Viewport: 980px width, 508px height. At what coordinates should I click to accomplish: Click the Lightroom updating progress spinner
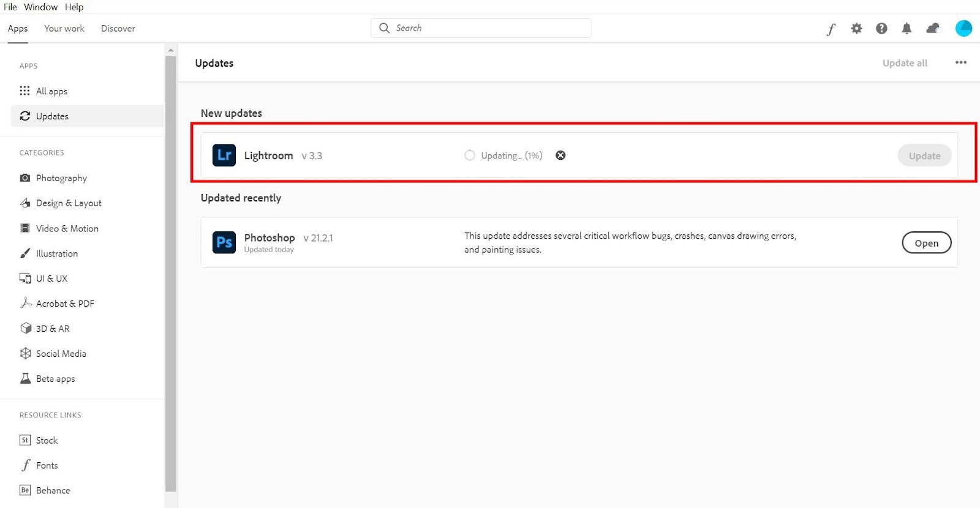tap(470, 155)
